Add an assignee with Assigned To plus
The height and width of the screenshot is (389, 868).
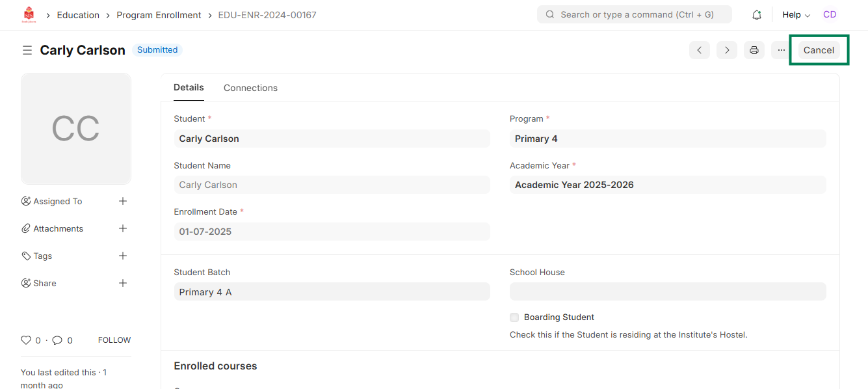[123, 201]
